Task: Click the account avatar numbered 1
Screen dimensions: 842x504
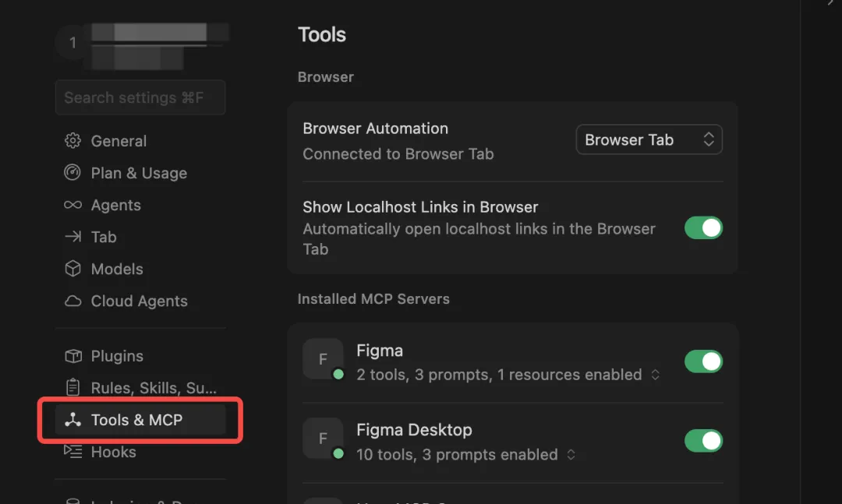Action: 73,43
